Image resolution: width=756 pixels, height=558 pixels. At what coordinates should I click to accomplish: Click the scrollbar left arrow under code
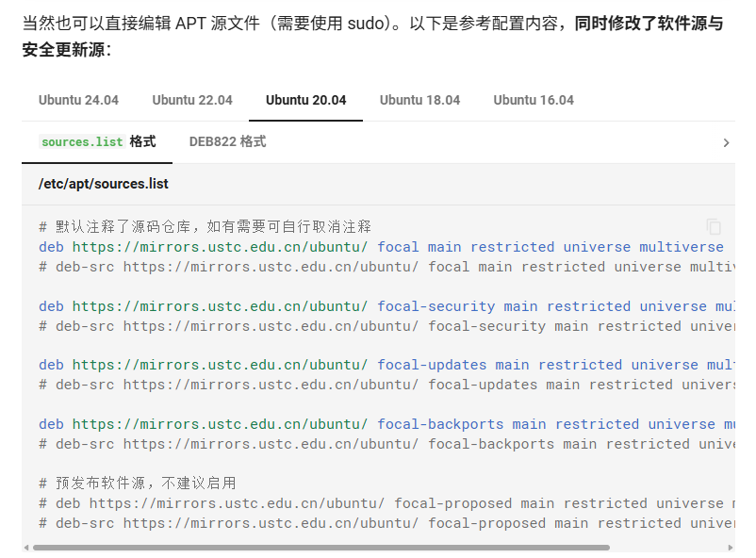click(26, 548)
